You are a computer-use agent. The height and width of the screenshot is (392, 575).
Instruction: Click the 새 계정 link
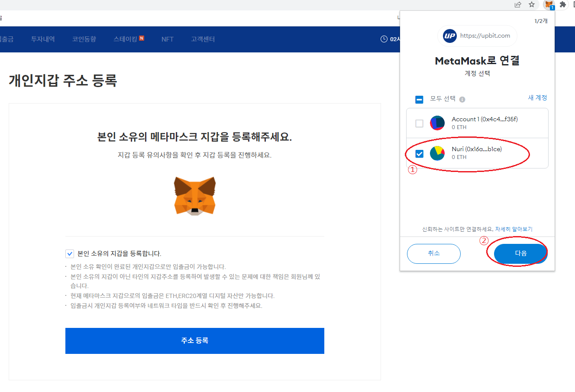point(537,98)
